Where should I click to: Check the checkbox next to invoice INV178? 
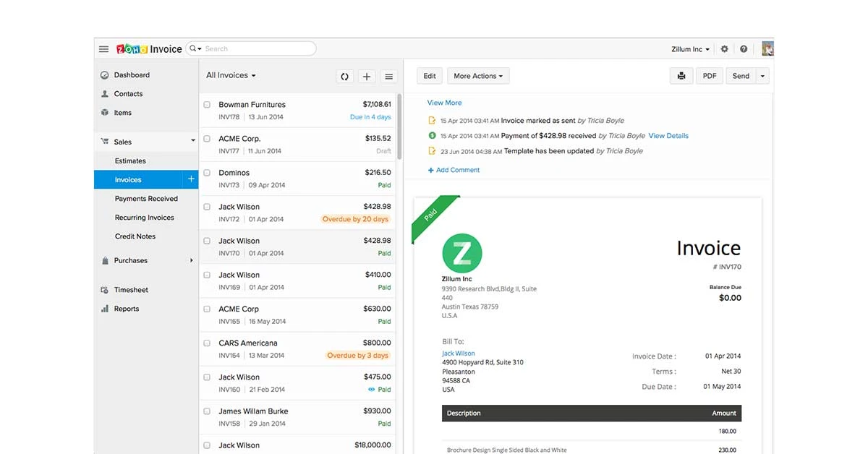click(x=207, y=103)
